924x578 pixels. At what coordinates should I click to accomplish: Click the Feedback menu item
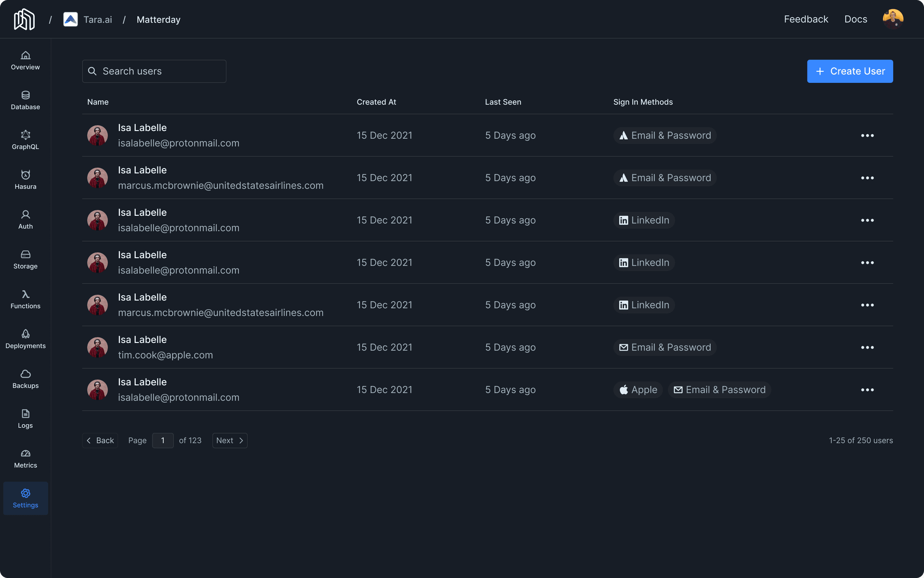(x=806, y=19)
